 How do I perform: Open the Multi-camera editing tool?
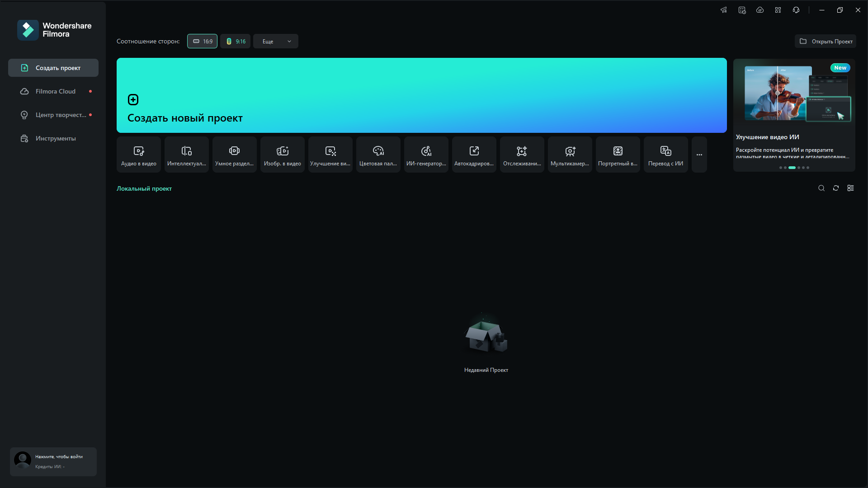click(x=570, y=155)
